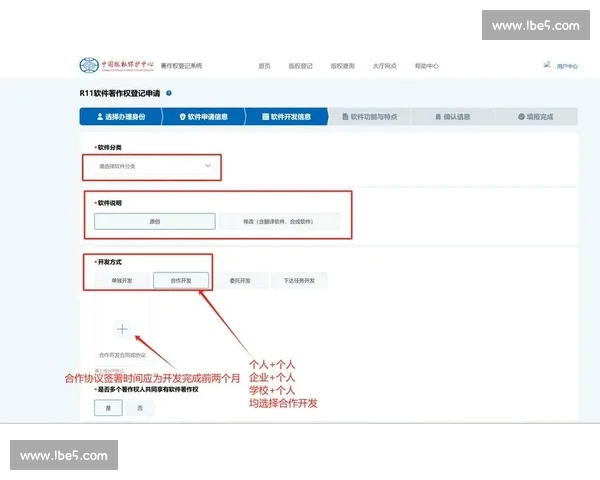Click the help icon next to R11软件著作权登记申请

click(169, 93)
